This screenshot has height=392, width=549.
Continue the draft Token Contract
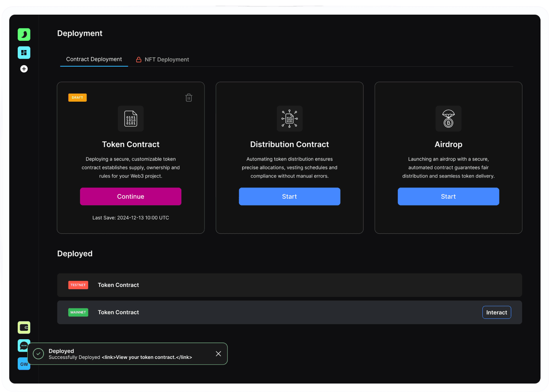[x=131, y=196]
